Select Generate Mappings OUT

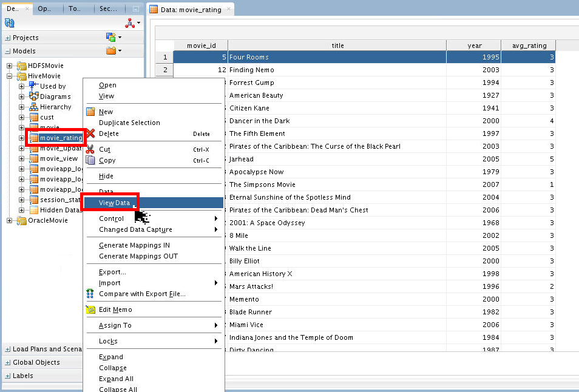(154, 256)
